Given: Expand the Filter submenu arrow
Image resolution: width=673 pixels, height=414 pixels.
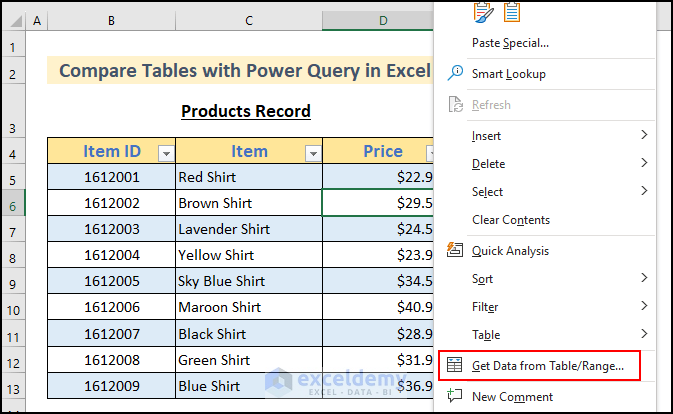Looking at the screenshot, I should [644, 305].
